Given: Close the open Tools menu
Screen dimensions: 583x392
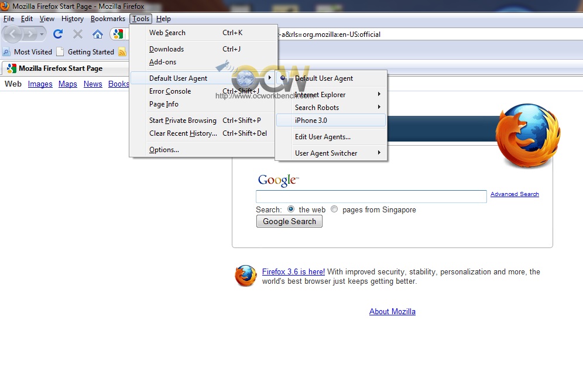Looking at the screenshot, I should [140, 19].
